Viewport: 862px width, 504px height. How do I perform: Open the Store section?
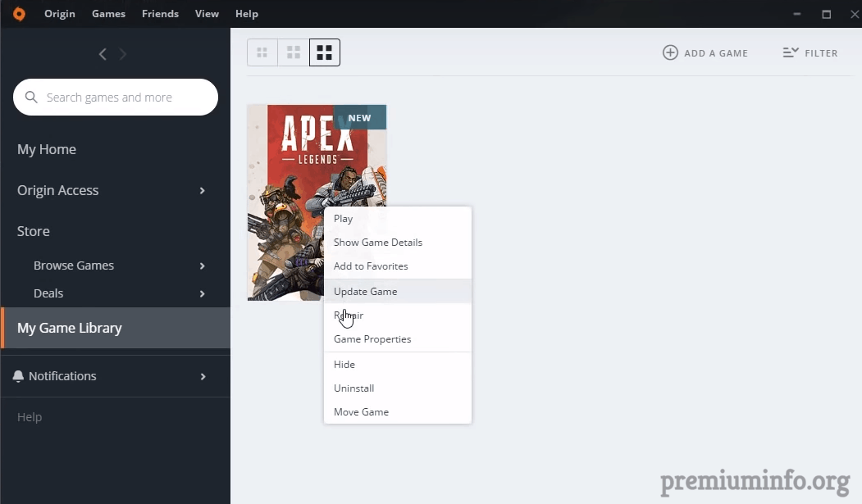coord(34,231)
